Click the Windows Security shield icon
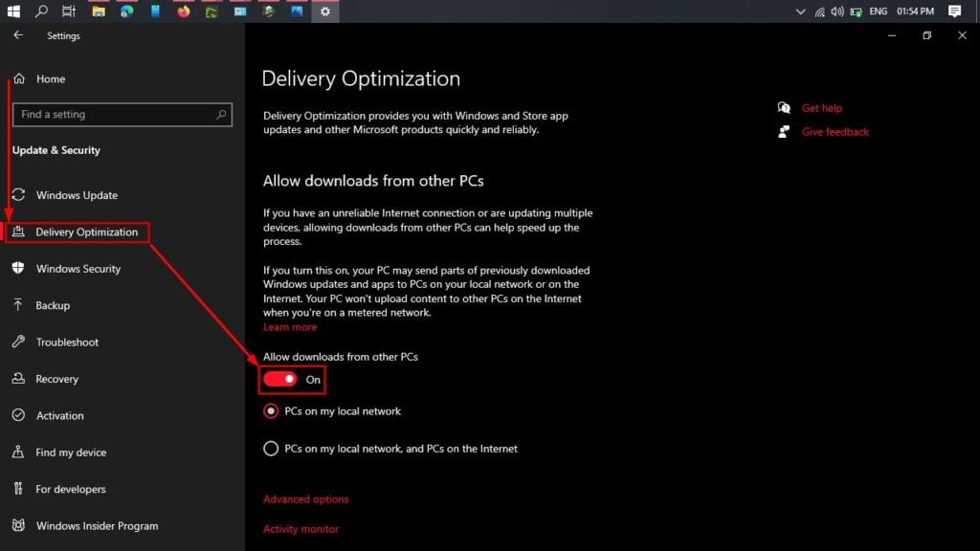Image resolution: width=980 pixels, height=551 pixels. [x=18, y=268]
